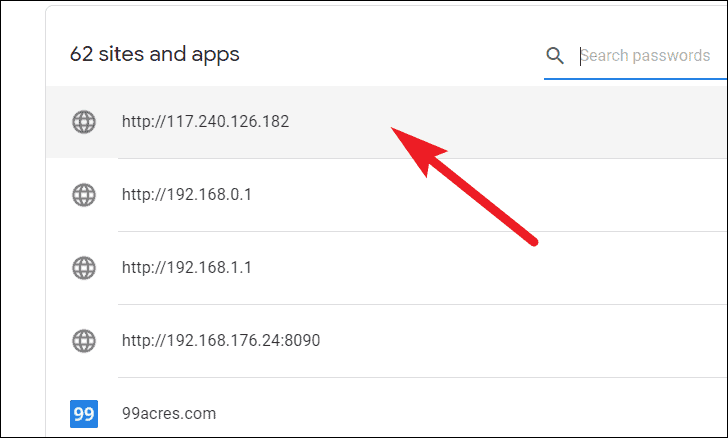Screen dimensions: 728x438
Task: Select the 192.168.1.1 row's empty space on the right
Action: point(490,268)
